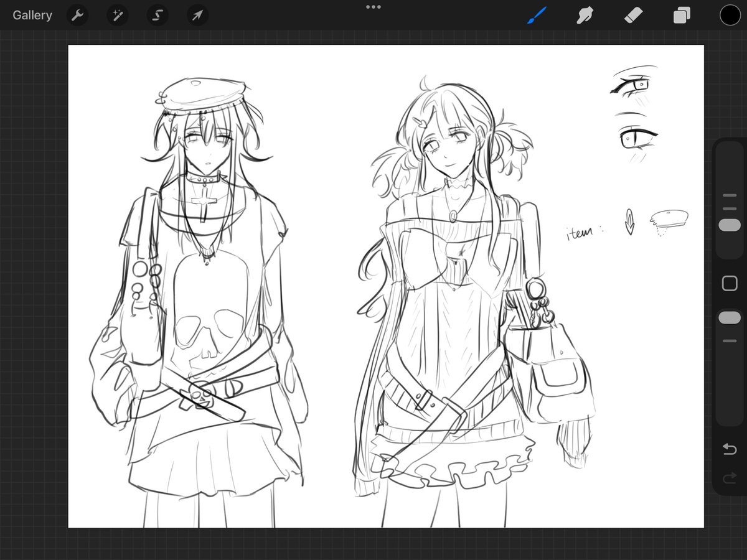Toggle Transform mode with the arrow icon
747x560 pixels.
point(197,15)
